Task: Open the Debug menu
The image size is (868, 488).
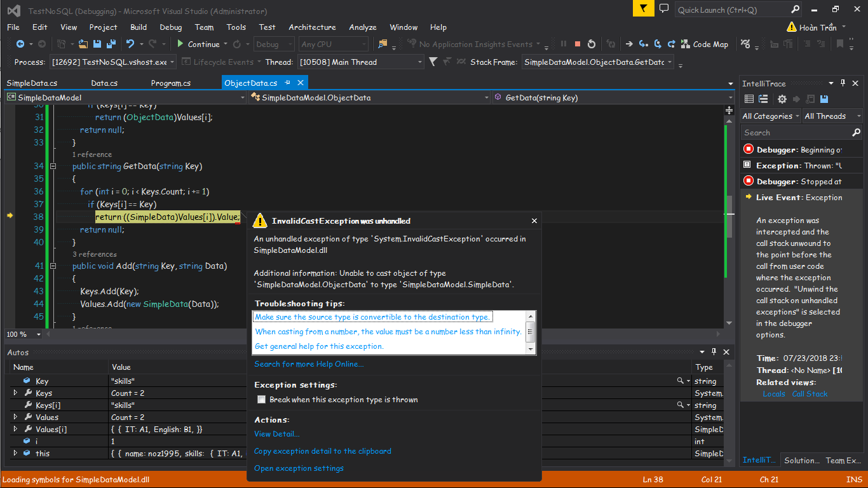Action: 170,27
